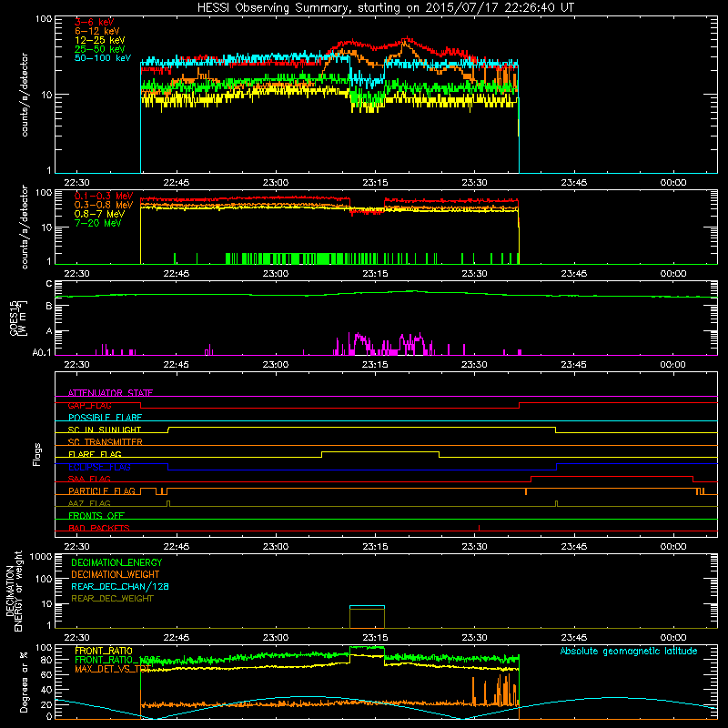This screenshot has height=728, width=728.
Task: Click the Absolute geomagnetic latitude label
Action: [629, 651]
